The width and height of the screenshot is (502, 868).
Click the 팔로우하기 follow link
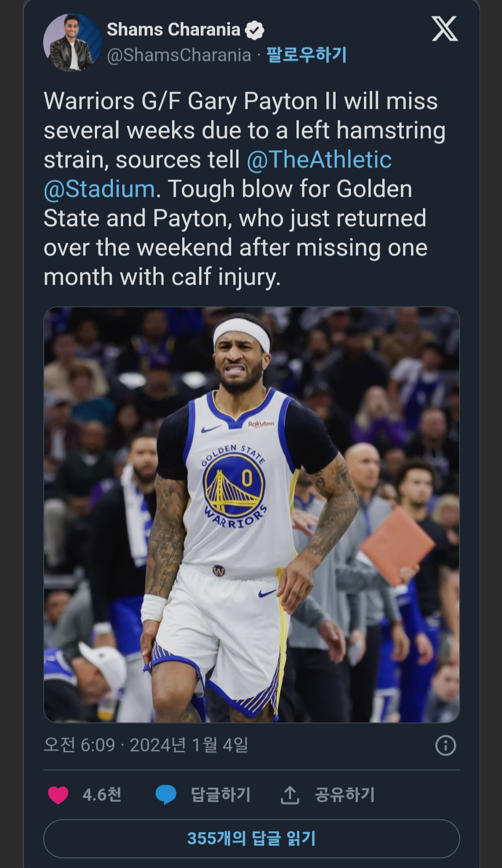[306, 55]
